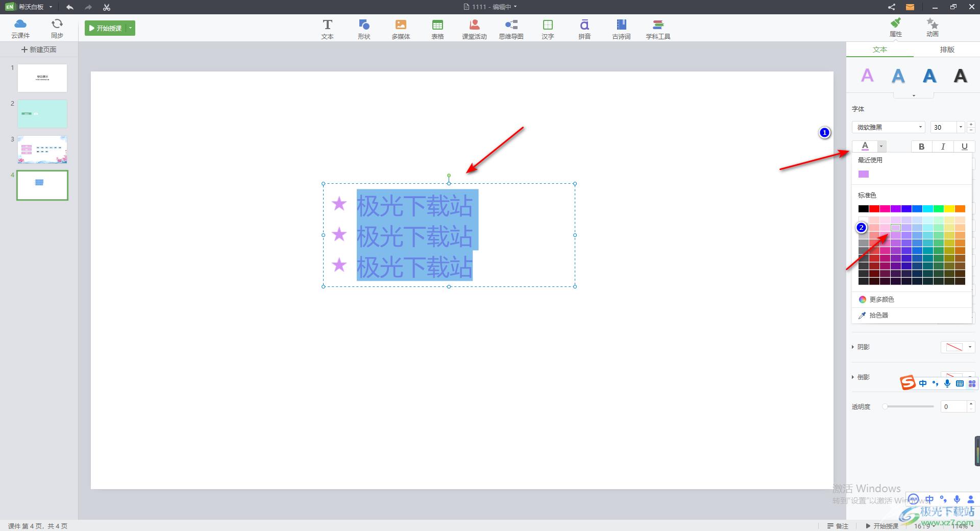This screenshot has width=980, height=531.
Task: Switch to the 排版 layout tab
Action: (947, 50)
